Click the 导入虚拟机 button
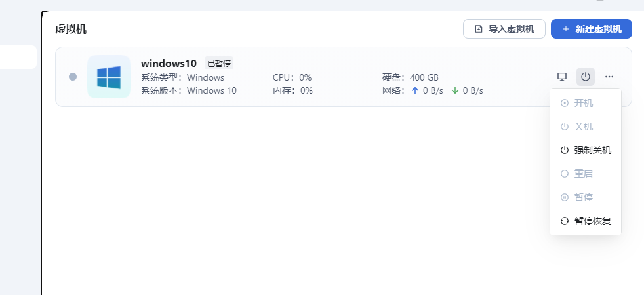The image size is (644, 295). pyautogui.click(x=504, y=29)
